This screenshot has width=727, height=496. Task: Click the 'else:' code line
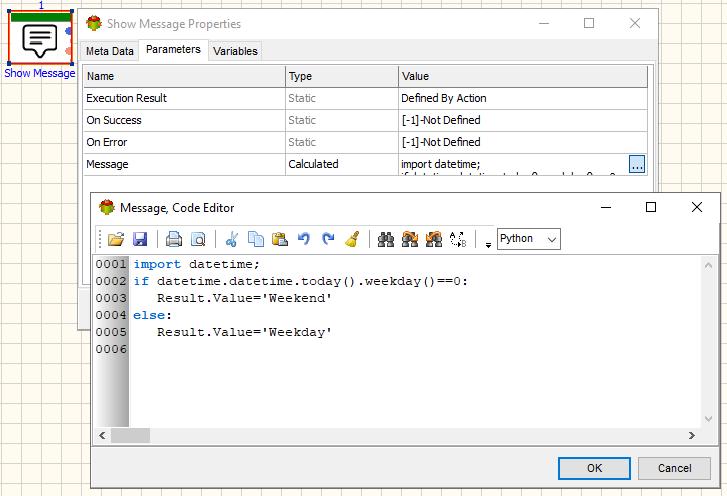[x=153, y=315]
